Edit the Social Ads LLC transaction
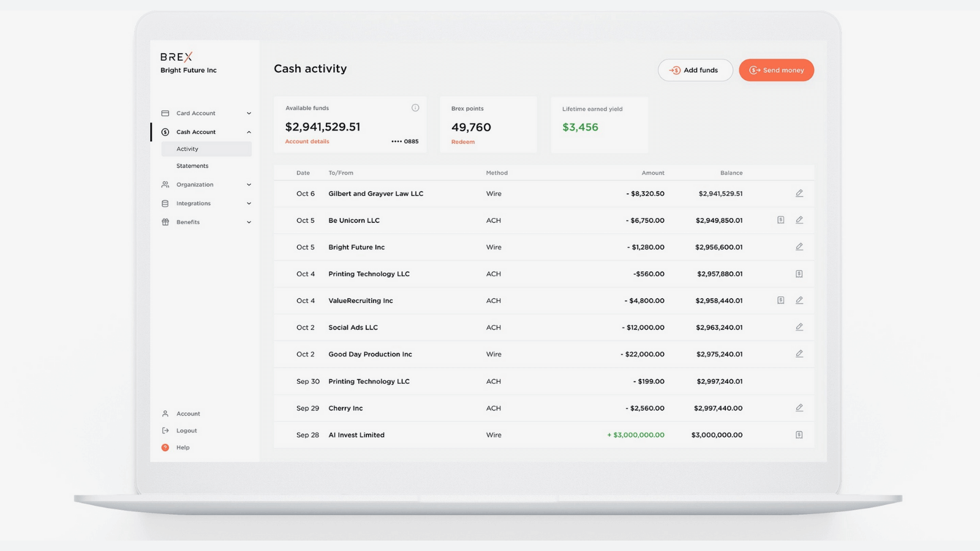 tap(799, 327)
